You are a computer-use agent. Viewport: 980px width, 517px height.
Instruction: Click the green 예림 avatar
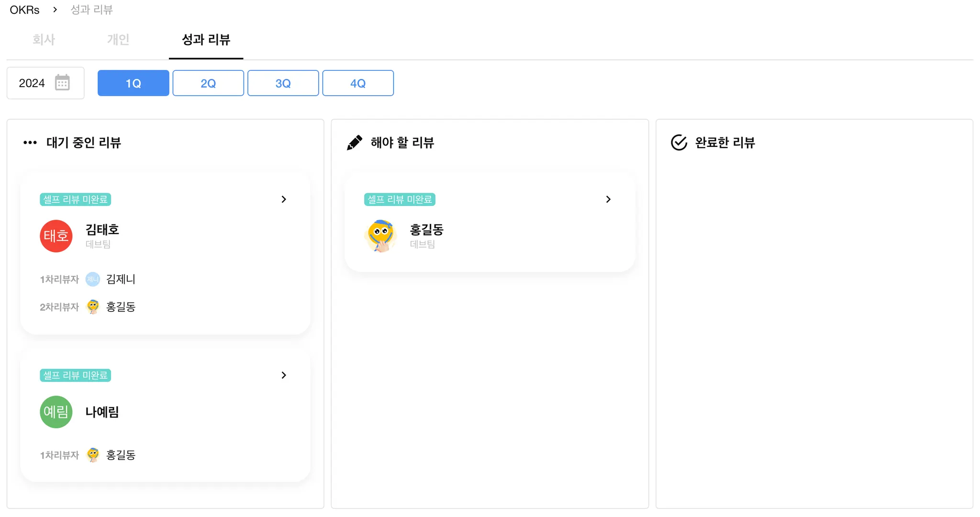pyautogui.click(x=56, y=412)
